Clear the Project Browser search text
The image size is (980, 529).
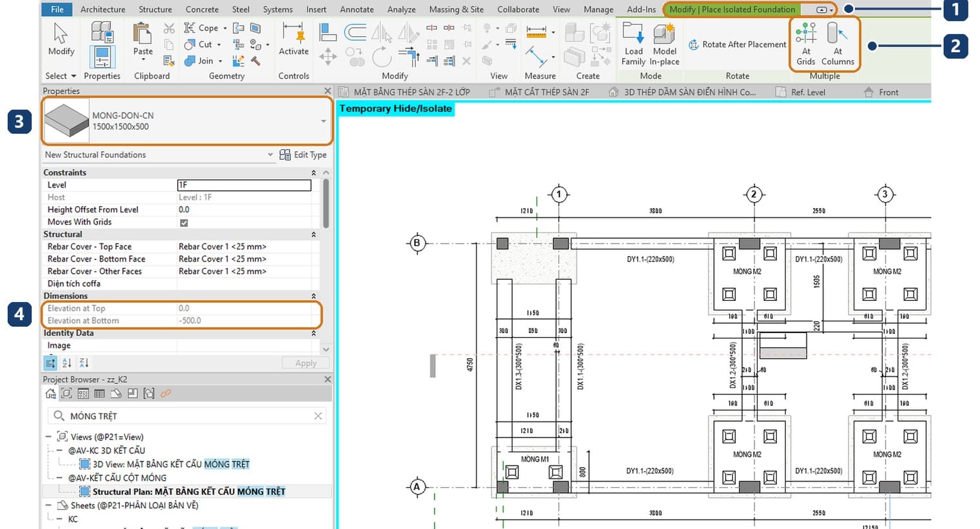[318, 416]
